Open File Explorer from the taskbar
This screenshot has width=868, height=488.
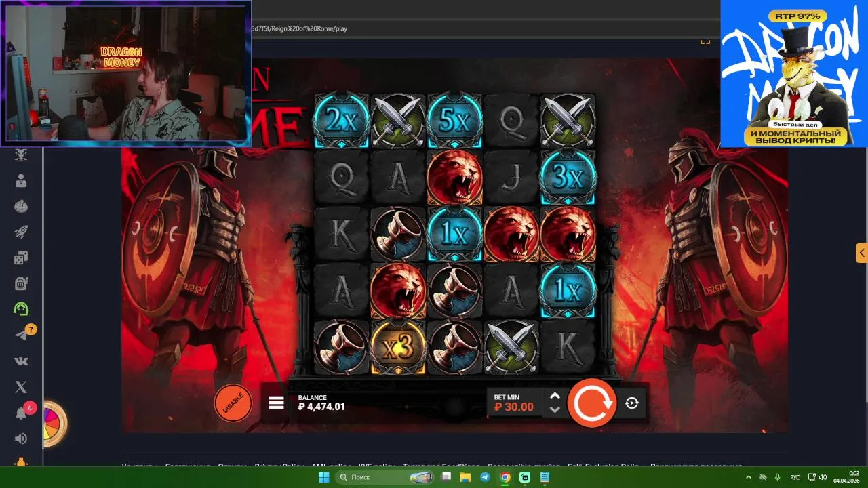click(x=465, y=477)
